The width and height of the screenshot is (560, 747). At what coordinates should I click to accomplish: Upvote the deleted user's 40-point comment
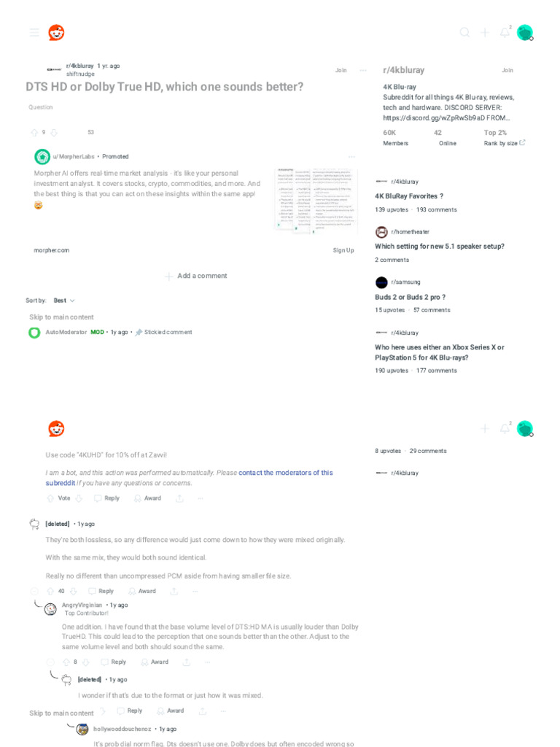tap(50, 591)
